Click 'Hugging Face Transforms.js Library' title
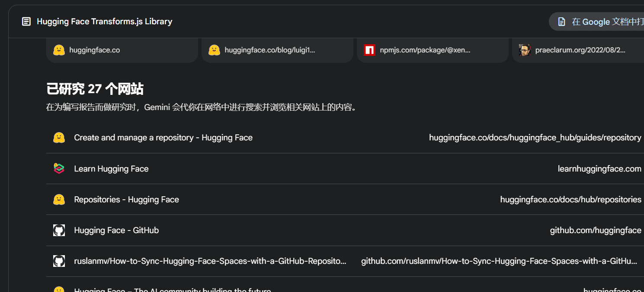 pyautogui.click(x=105, y=21)
